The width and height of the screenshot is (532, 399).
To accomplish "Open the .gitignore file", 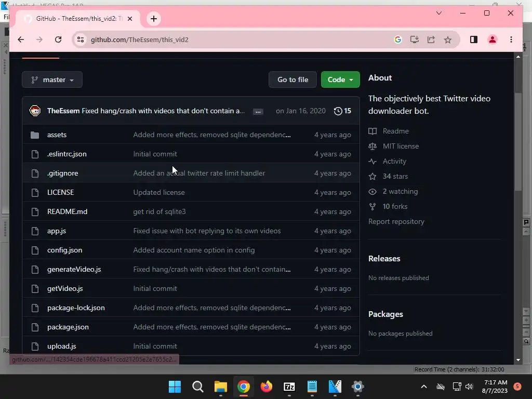I will tap(63, 173).
